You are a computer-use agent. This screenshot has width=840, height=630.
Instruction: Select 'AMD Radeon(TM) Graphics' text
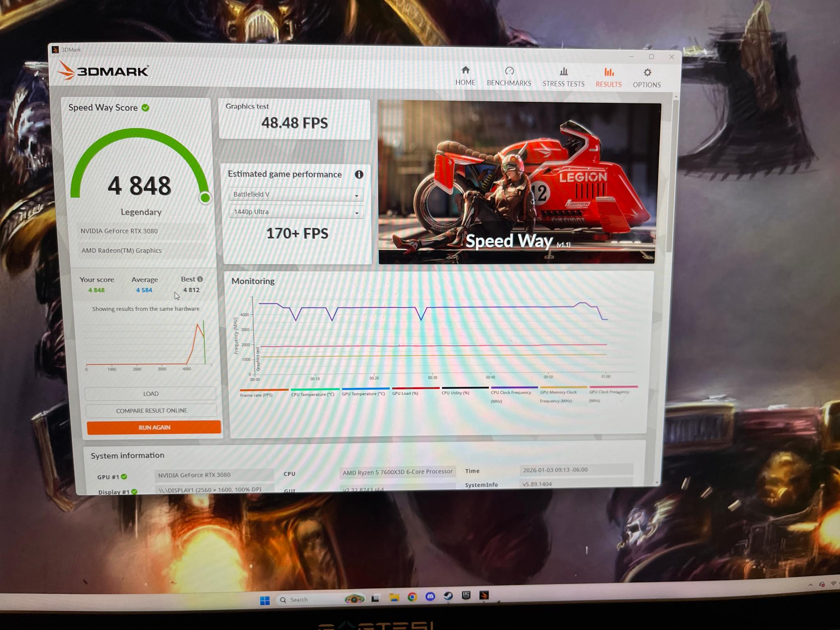pos(121,251)
